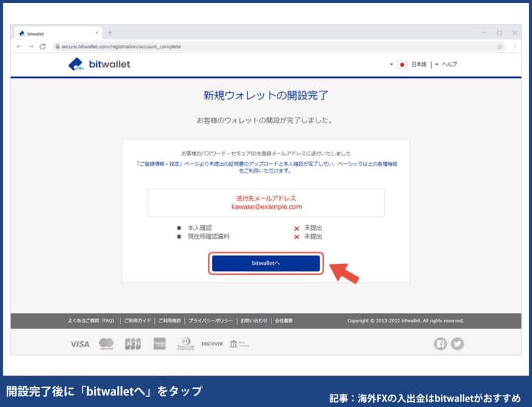The image size is (532, 407).
Task: Click the American Express logo
Action: click(159, 344)
